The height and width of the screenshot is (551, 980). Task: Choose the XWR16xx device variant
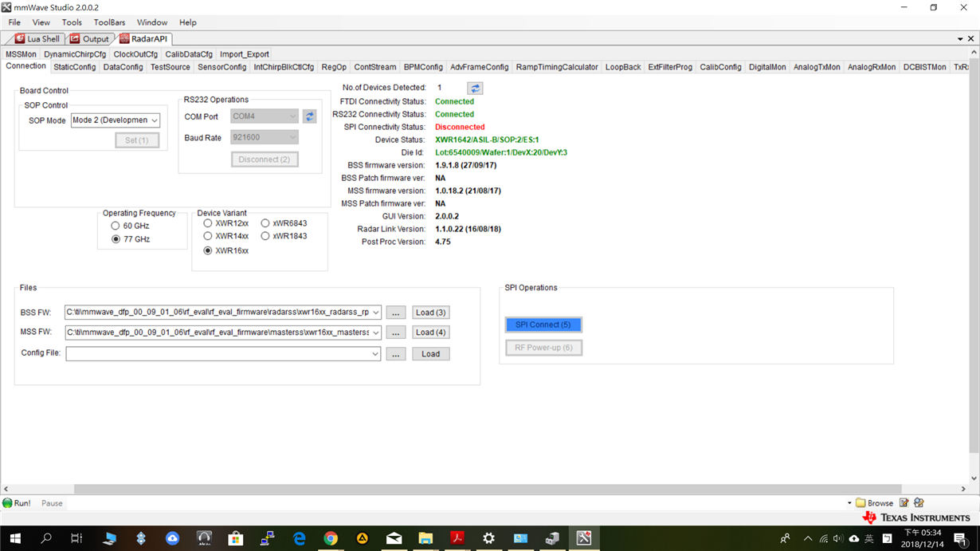pos(208,250)
